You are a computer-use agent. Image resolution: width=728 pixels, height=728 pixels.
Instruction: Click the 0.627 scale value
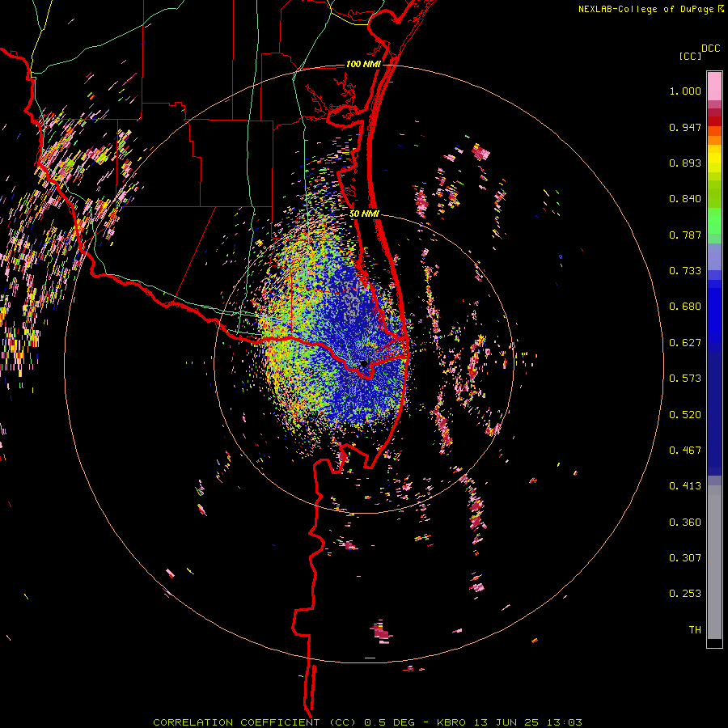click(x=685, y=343)
